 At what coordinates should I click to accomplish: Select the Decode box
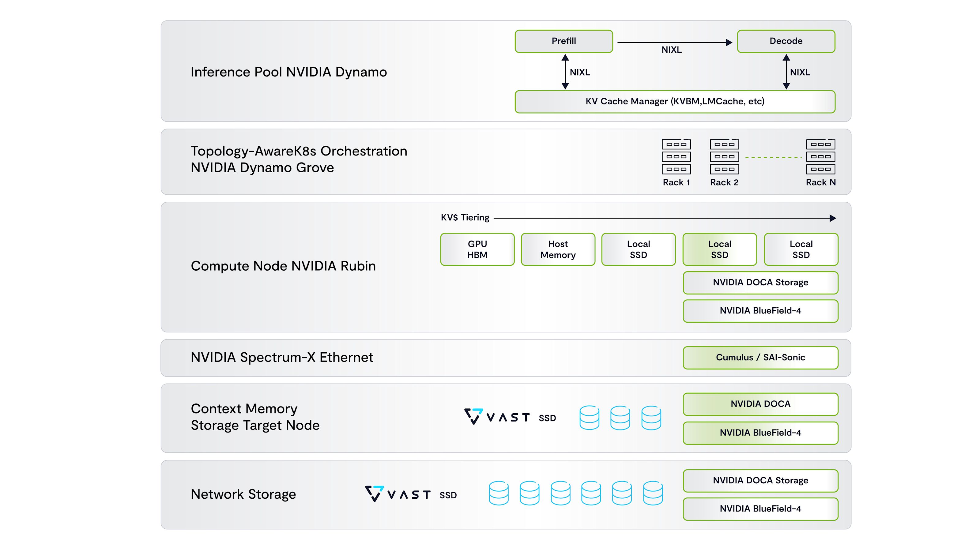pos(786,41)
